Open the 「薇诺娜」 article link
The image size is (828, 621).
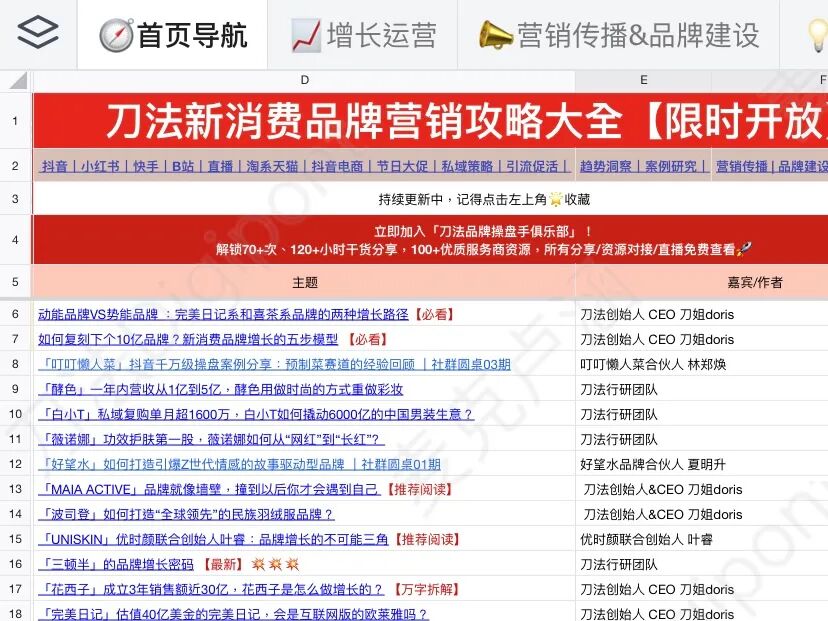[211, 439]
